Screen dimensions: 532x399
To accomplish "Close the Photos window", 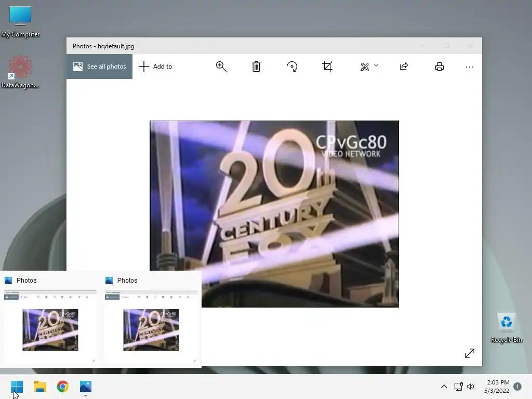I will coord(470,46).
